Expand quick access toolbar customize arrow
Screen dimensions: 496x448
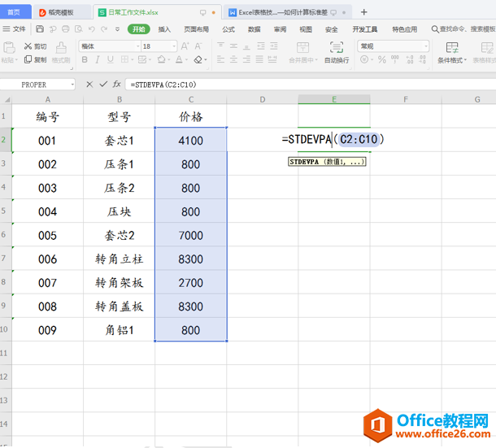(x=117, y=29)
